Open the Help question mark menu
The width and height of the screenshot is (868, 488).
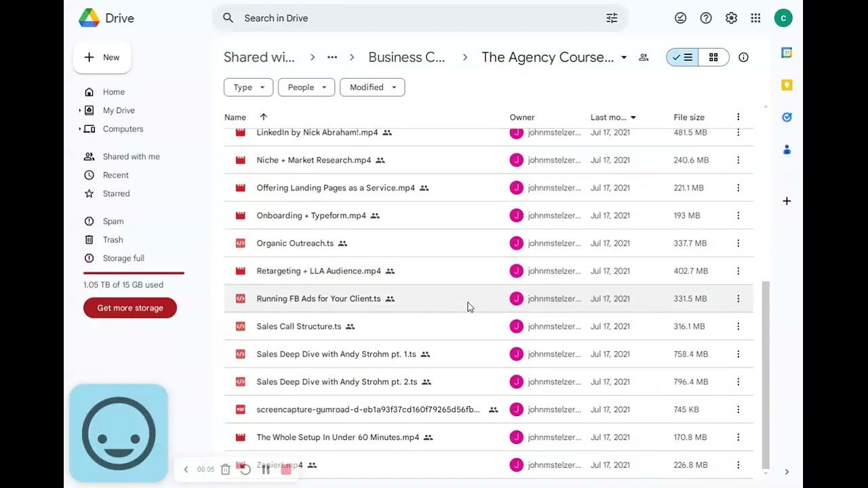(x=706, y=18)
